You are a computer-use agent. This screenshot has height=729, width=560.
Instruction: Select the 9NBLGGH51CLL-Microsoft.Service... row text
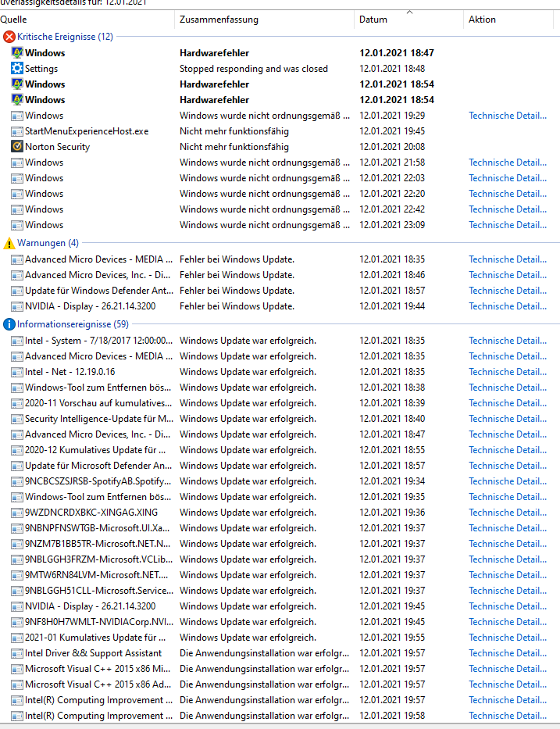(99, 591)
